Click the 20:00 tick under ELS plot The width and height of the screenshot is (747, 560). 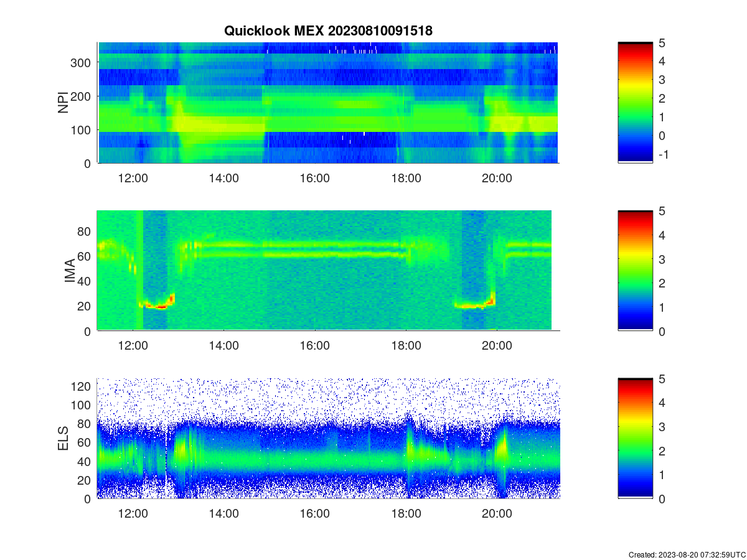coord(497,514)
